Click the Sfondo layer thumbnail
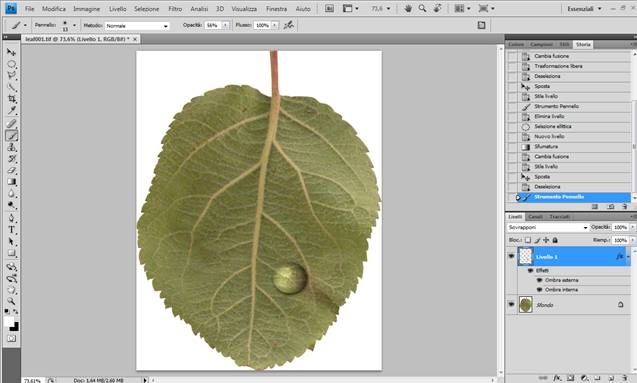This screenshot has height=383, width=637. tap(526, 305)
